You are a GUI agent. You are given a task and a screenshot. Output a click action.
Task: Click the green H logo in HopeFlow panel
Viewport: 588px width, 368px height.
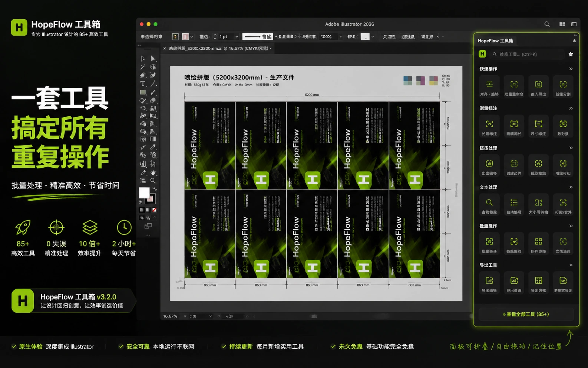pos(482,54)
